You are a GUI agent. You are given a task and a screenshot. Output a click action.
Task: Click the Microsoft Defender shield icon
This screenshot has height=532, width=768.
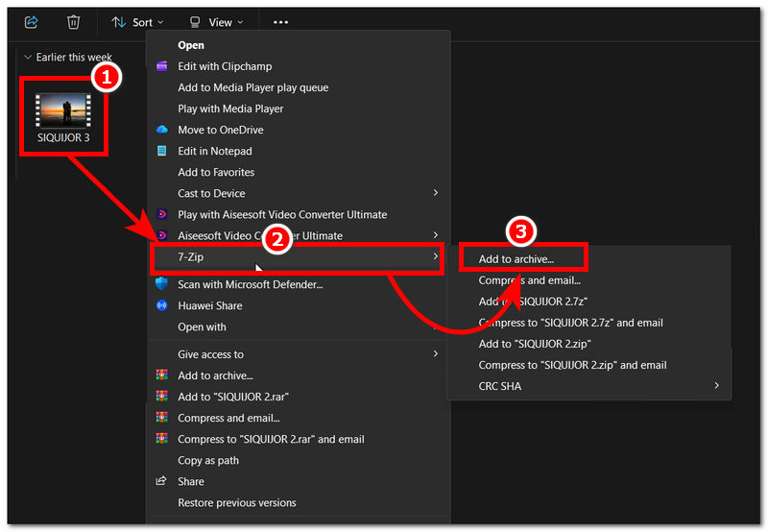[161, 283]
